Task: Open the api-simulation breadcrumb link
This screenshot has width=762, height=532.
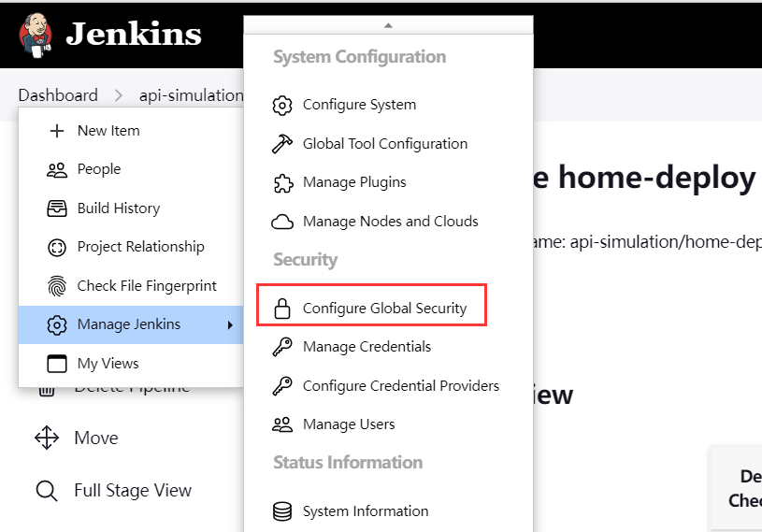Action: pos(192,94)
